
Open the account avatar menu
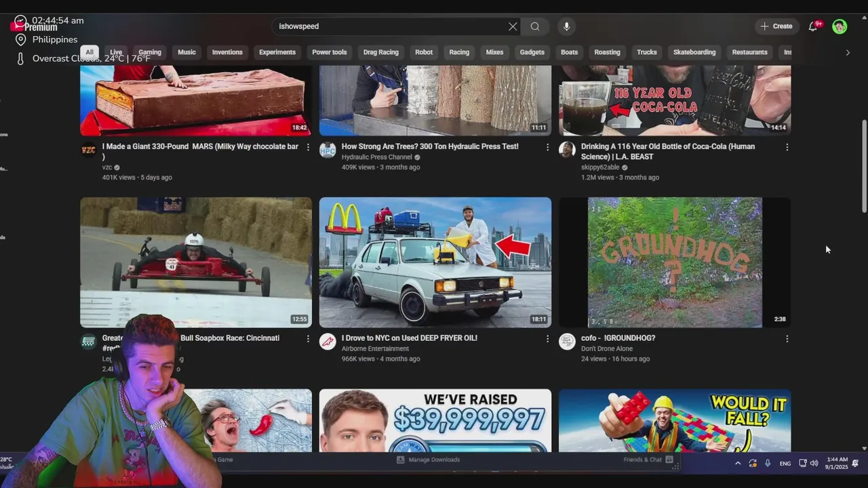(x=840, y=26)
